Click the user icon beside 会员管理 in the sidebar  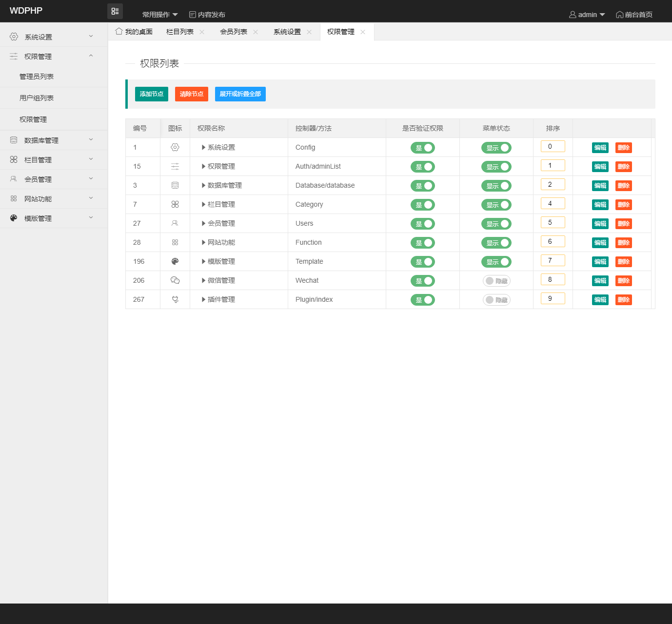14,179
